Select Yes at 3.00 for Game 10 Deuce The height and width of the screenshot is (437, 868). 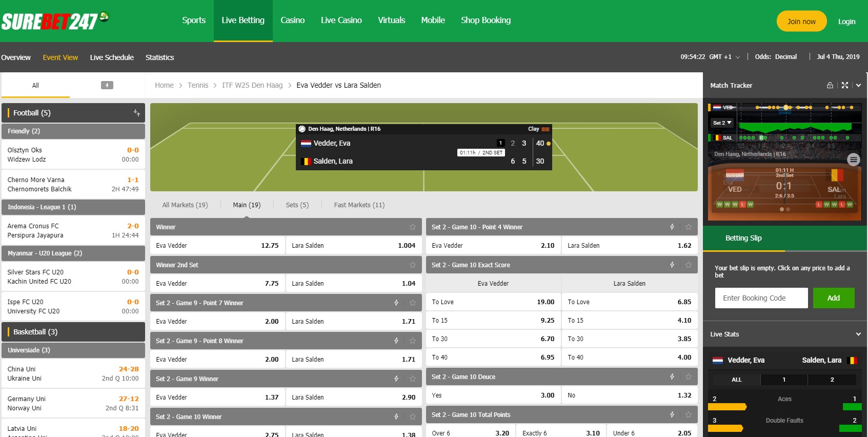click(493, 395)
